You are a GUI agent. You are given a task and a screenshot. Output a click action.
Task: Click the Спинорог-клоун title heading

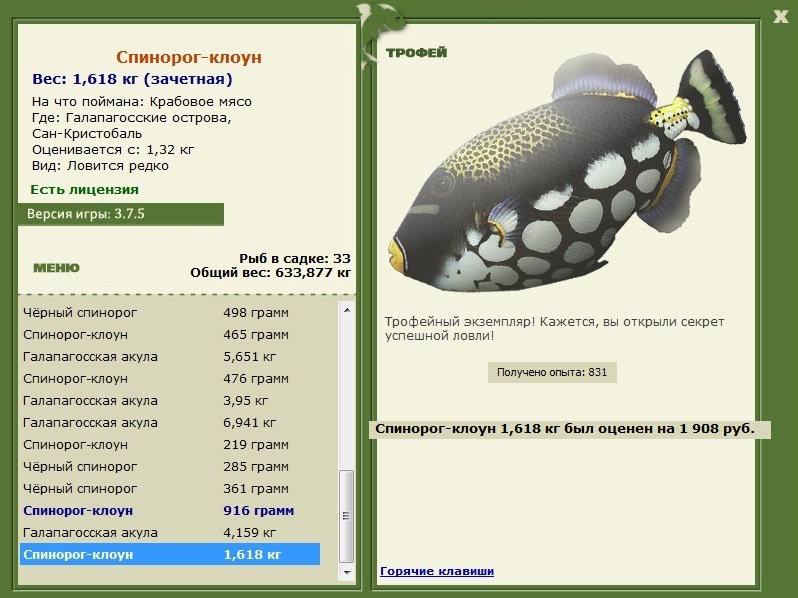(x=188, y=57)
